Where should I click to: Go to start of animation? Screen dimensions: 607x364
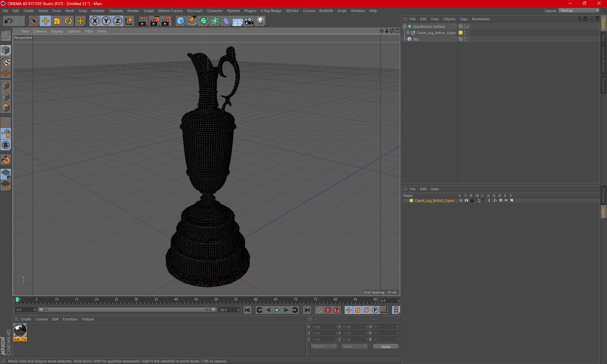(248, 310)
